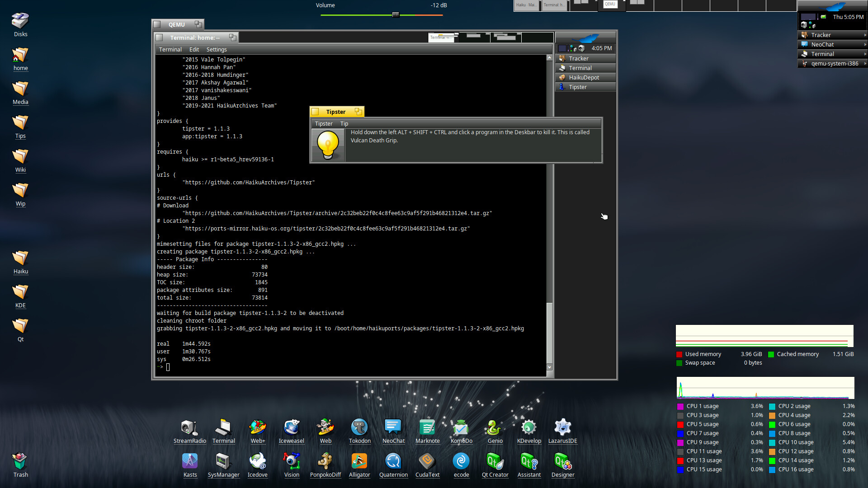Open the Alligator feed reader icon

[x=359, y=461]
